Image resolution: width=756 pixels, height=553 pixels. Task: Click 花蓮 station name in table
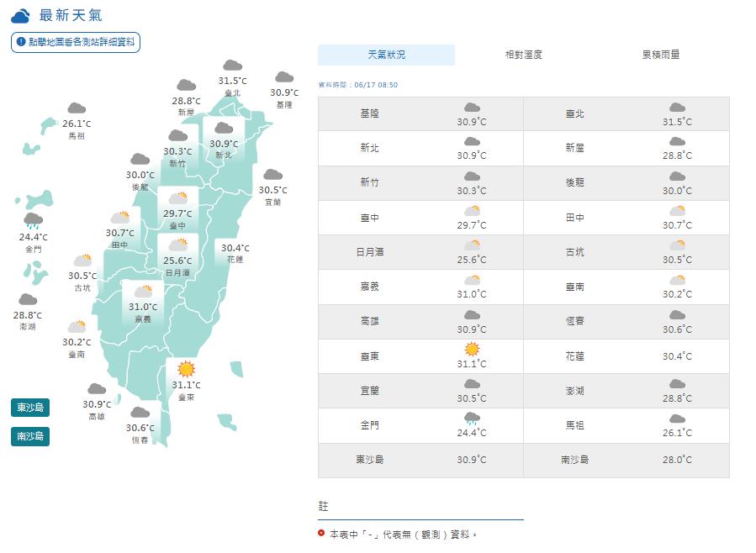tap(574, 356)
